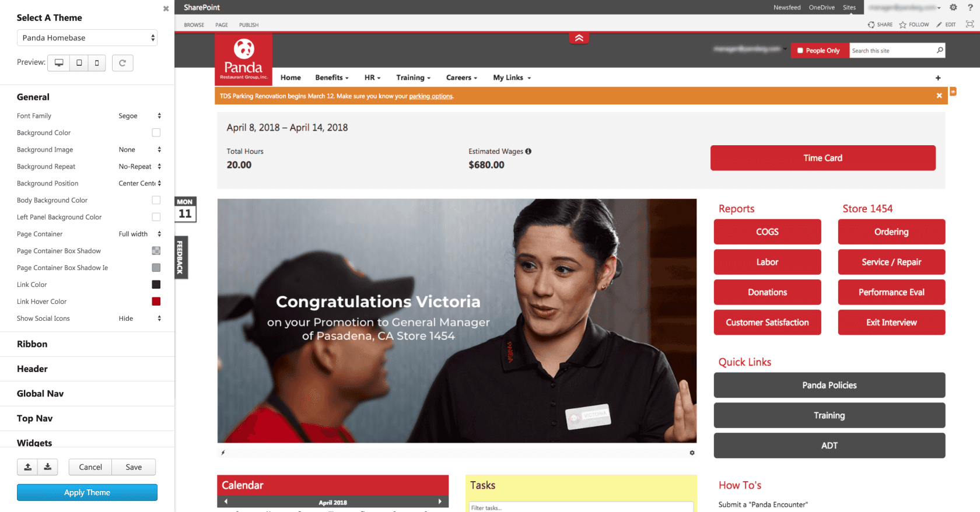Click the Save button

134,468
